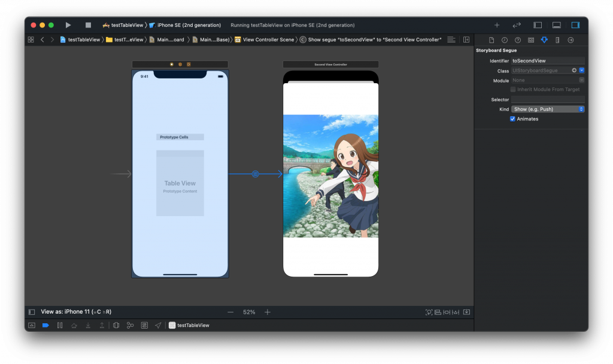Toggle breakpoints activation
The image size is (613, 364).
coord(45,325)
